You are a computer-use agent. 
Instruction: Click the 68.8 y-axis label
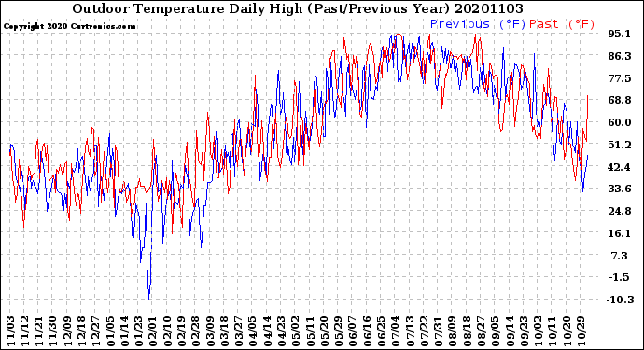tap(620, 100)
